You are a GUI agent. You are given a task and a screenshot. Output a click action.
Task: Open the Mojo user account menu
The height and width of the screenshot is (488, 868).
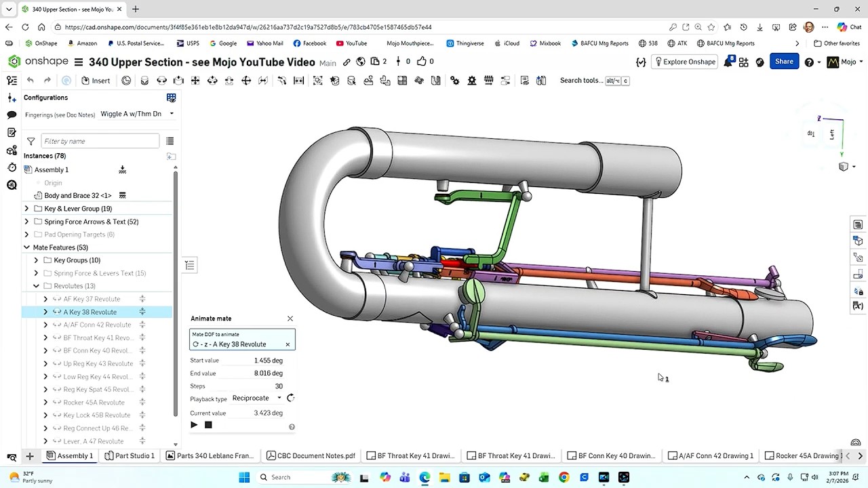pos(844,62)
